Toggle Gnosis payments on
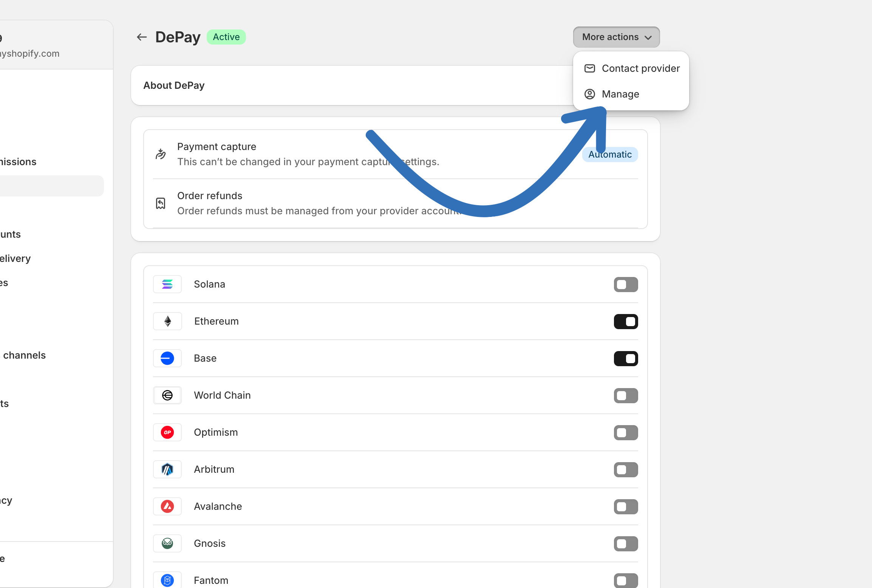Viewport: 872px width, 588px height. coord(626,544)
